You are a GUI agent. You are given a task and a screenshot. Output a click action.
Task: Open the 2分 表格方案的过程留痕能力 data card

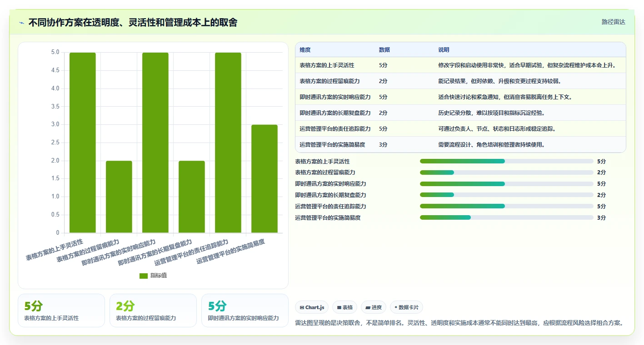[153, 310]
